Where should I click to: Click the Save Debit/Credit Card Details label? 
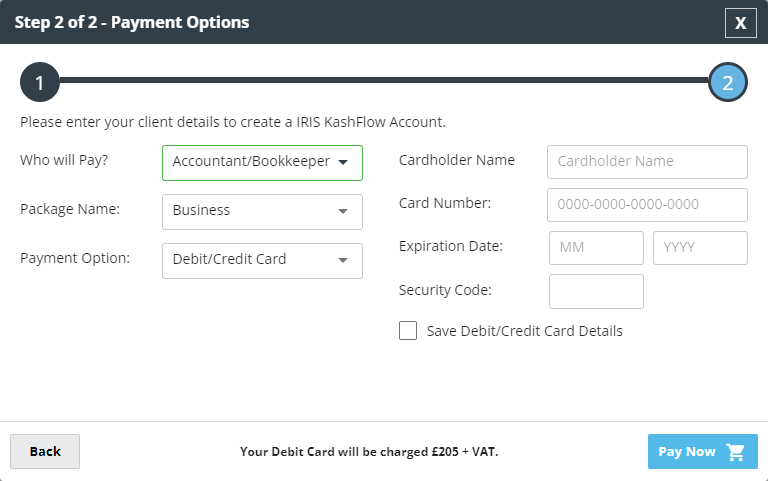click(x=525, y=331)
